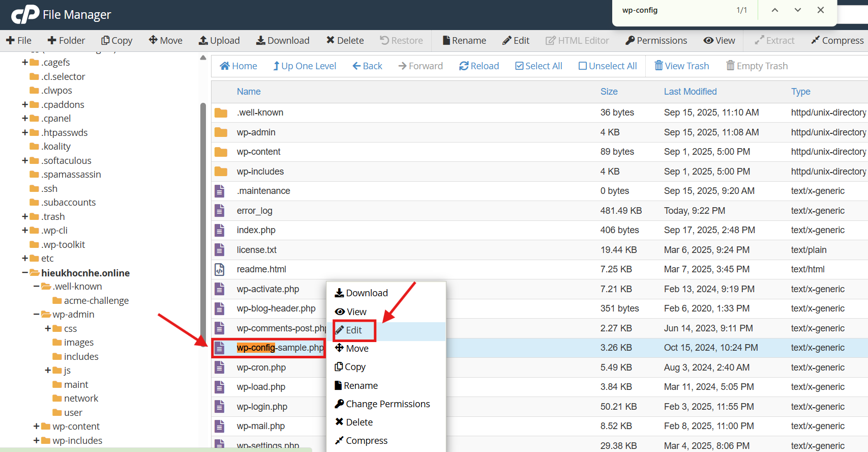The height and width of the screenshot is (452, 868).
Task: Open Permissions with the key icon
Action: tap(630, 40)
